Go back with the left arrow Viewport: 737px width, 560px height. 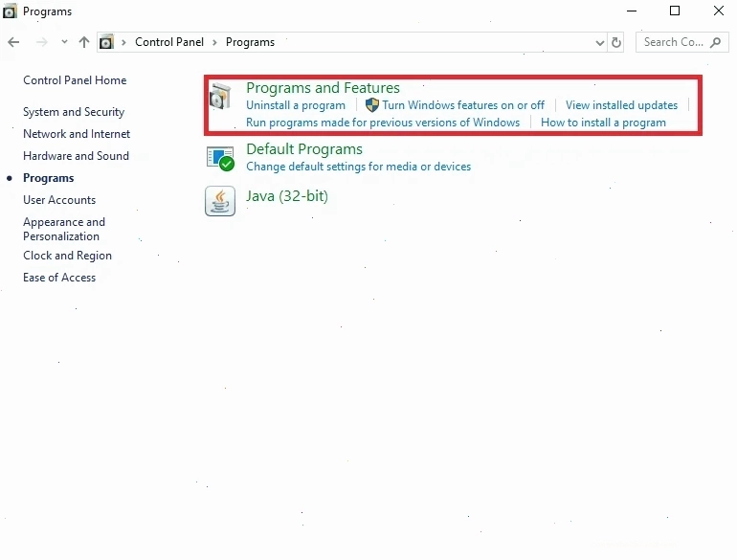[x=13, y=42]
